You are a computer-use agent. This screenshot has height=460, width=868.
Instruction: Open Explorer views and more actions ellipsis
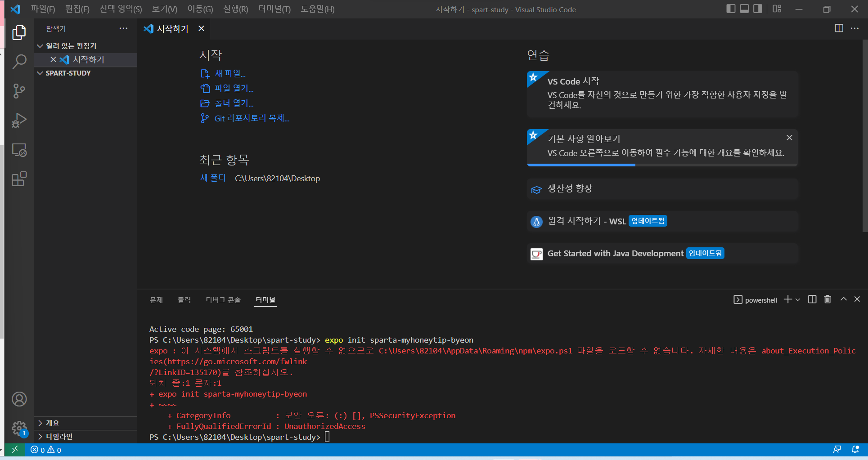click(x=123, y=28)
